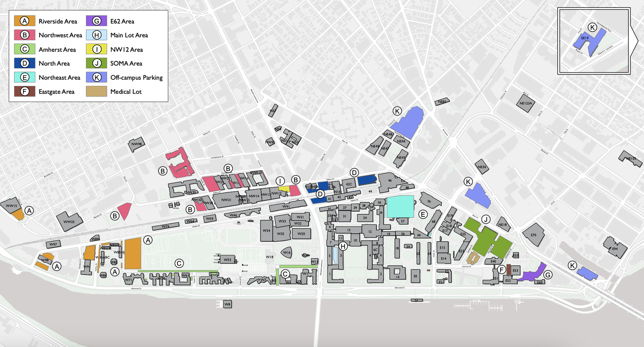Click building W8 by the river
Viewport: 644px width, 347px height.
click(227, 304)
